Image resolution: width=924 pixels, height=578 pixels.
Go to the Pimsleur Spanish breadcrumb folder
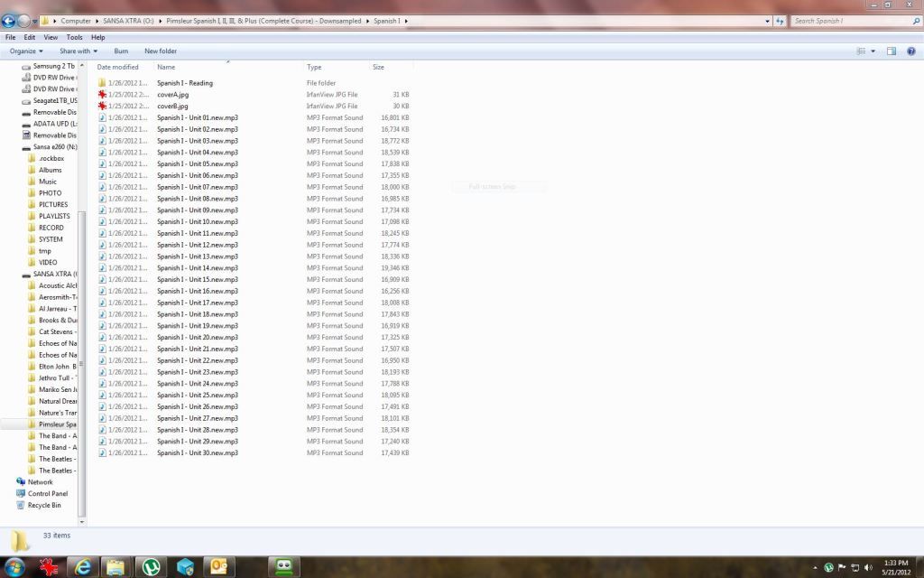pyautogui.click(x=263, y=21)
